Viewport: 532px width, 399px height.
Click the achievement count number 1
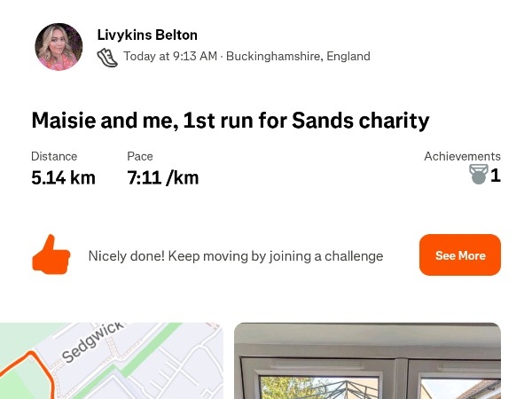(496, 176)
